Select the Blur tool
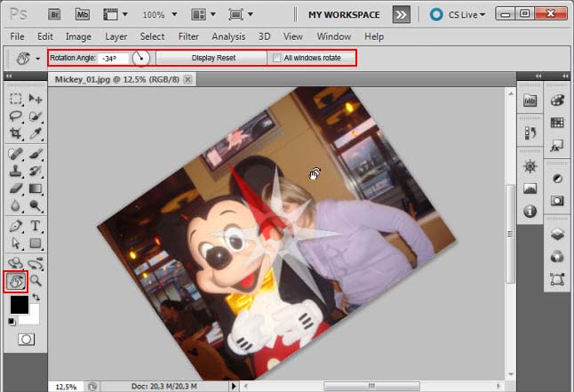 point(15,205)
